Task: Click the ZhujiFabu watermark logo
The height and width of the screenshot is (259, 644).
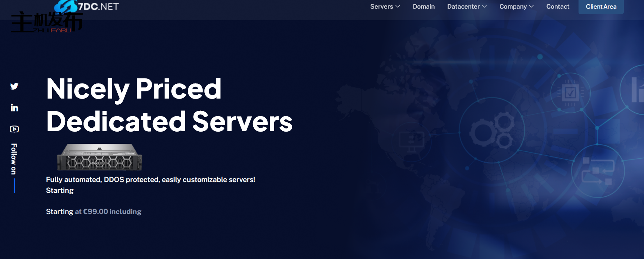Action: point(47,23)
